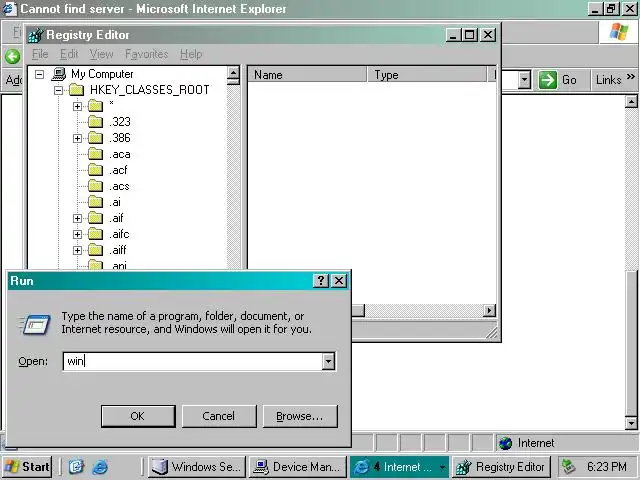This screenshot has height=480, width=640.
Task: Switch to Device Man... taskbar button
Action: click(x=298, y=467)
